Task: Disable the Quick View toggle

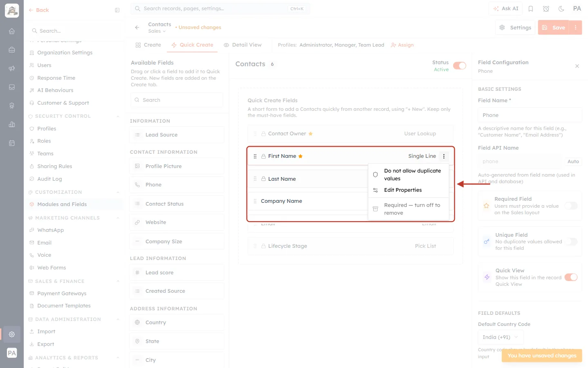Action: [571, 277]
